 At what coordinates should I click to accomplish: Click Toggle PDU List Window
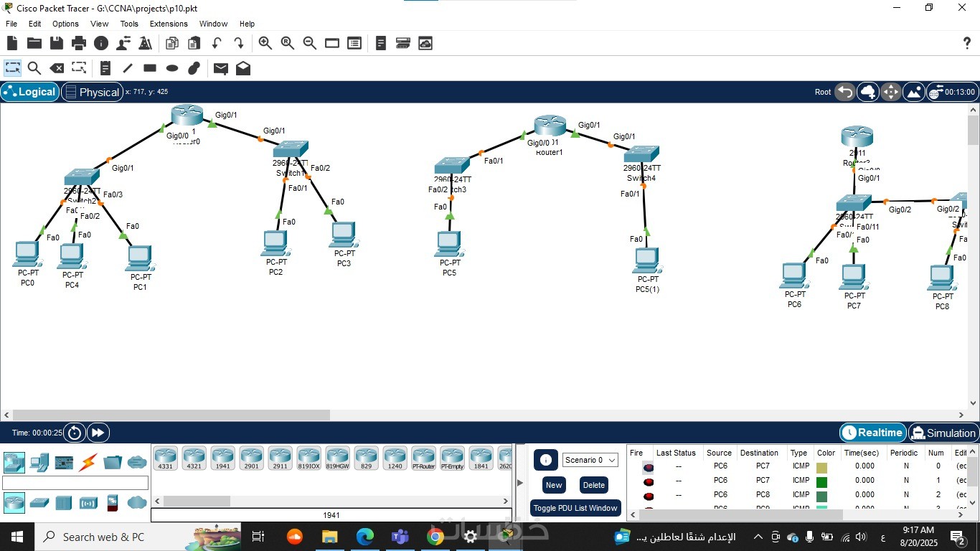[575, 508]
